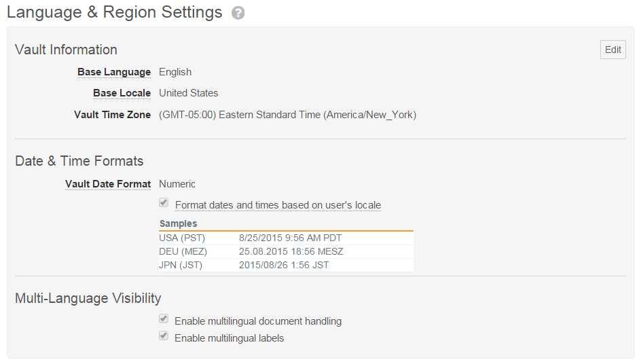The image size is (641, 364).
Task: Click the Edit button
Action: pos(612,50)
